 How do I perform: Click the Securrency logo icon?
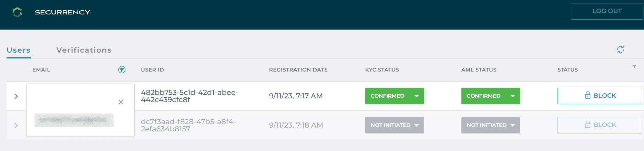point(17,12)
